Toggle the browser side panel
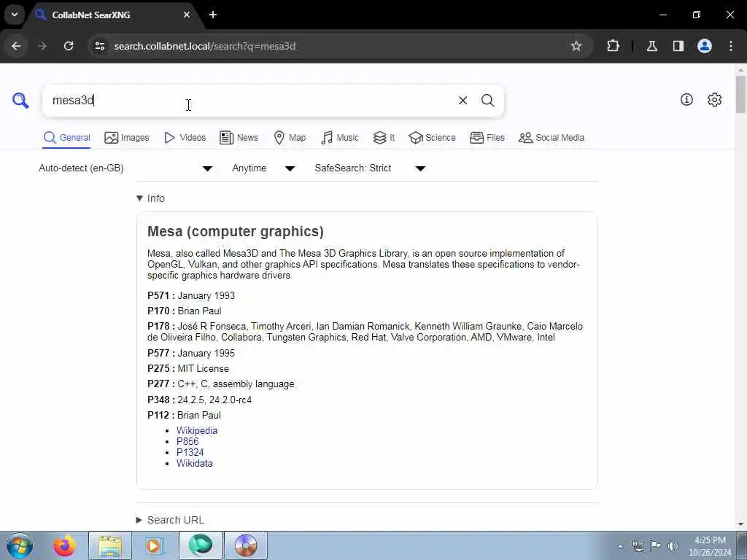747x560 pixels. (678, 46)
